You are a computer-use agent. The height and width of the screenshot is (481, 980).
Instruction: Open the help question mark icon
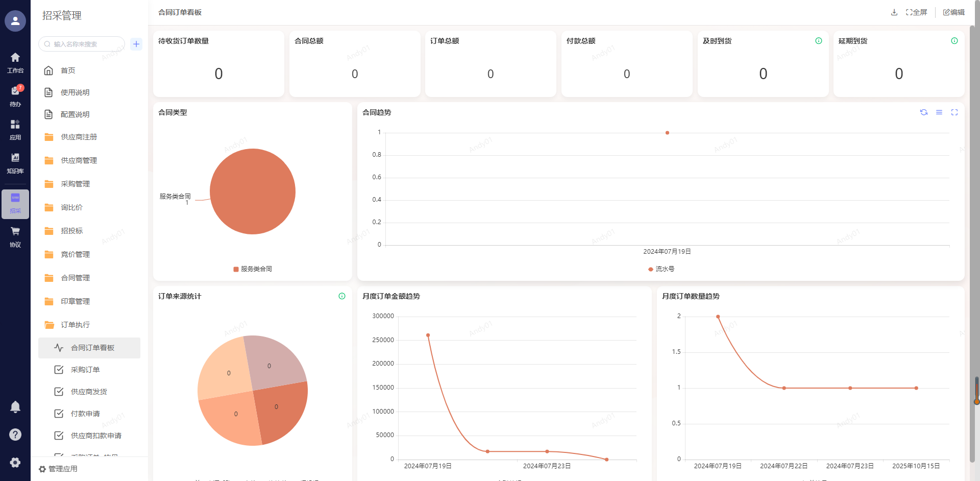[x=15, y=435]
